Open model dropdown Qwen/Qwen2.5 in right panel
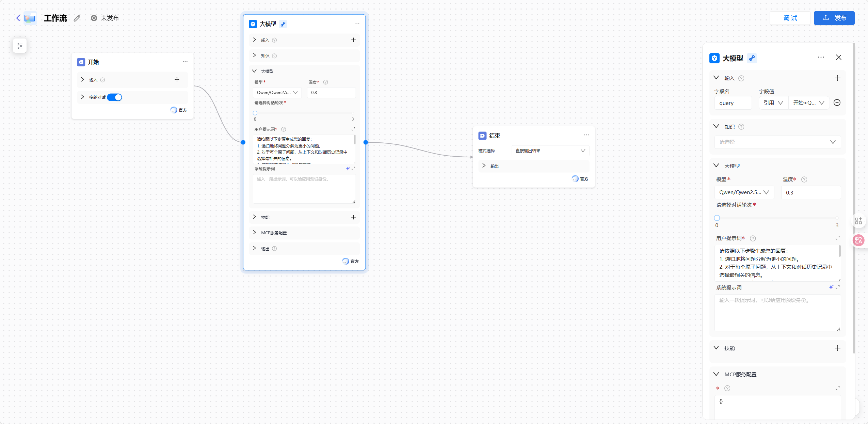Image resolution: width=868 pixels, height=424 pixels. [x=744, y=192]
